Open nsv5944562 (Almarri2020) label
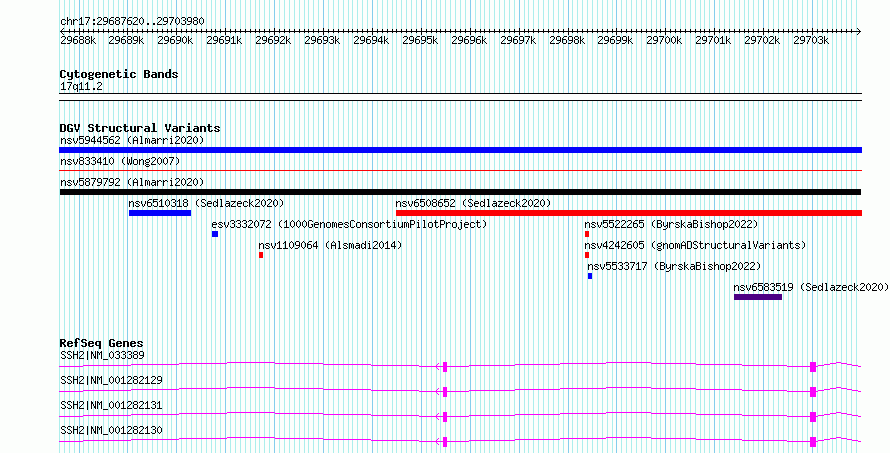 tap(132, 140)
